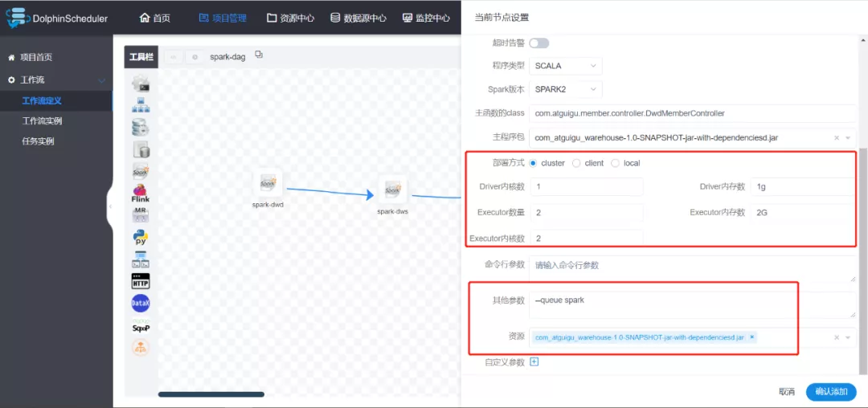868x408 pixels.
Task: Pick the Sqoop task icon
Action: click(x=141, y=326)
